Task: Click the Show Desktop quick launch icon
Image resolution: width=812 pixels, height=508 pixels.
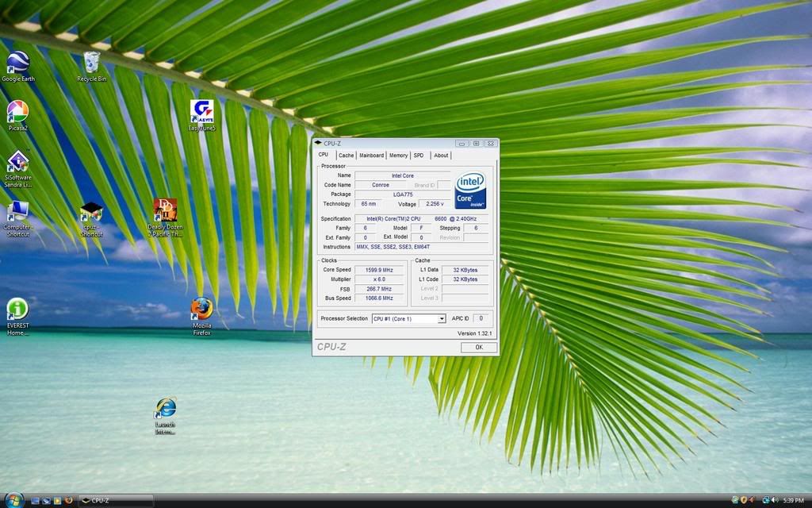Action: point(35,501)
